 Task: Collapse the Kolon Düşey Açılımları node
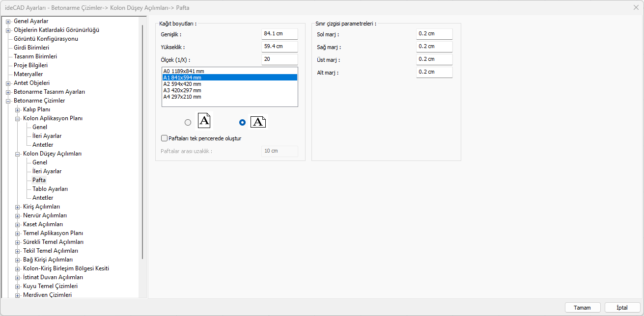(17, 154)
